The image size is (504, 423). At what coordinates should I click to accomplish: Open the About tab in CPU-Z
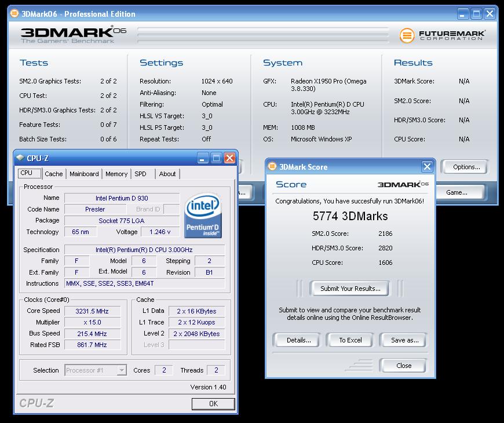167,174
